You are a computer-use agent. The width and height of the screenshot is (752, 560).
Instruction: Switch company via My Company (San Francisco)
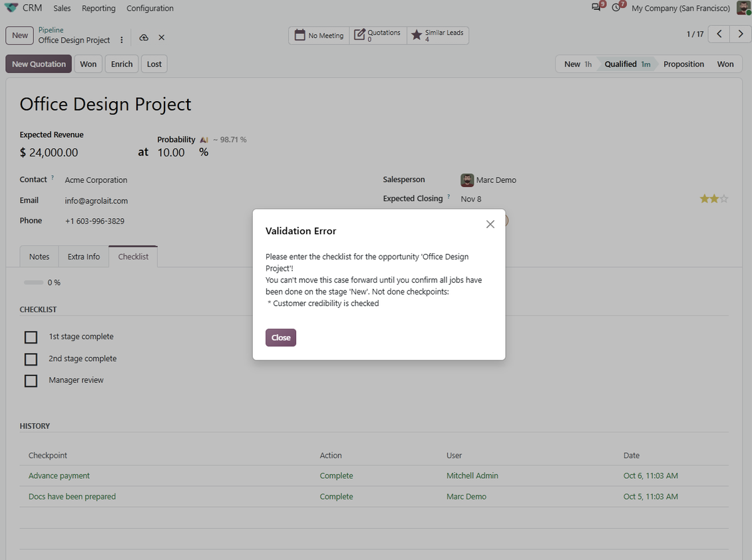[x=681, y=8]
